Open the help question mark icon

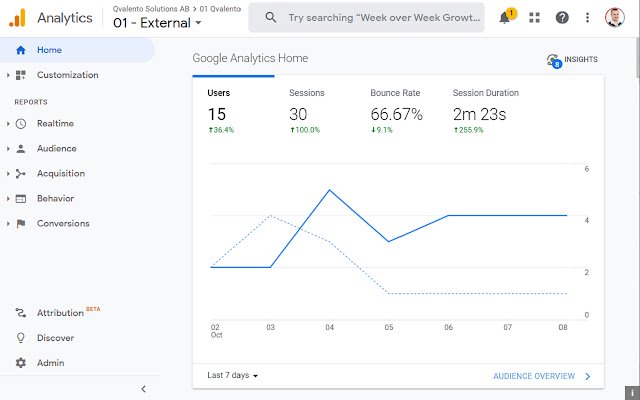[562, 18]
